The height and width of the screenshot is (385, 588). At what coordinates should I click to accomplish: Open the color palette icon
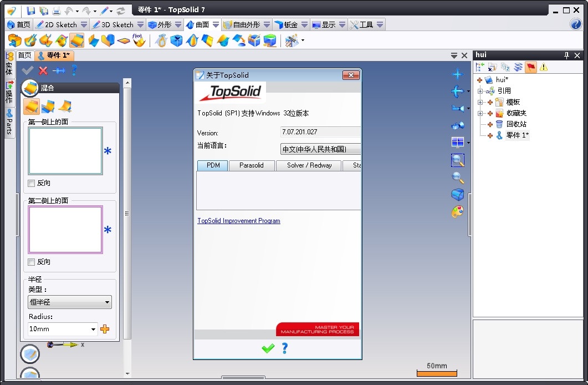click(458, 211)
